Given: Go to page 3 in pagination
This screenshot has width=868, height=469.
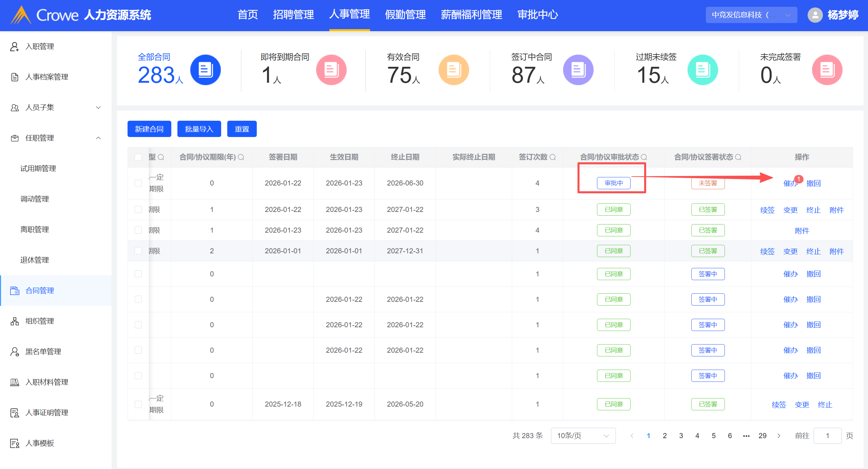Looking at the screenshot, I should tap(681, 436).
